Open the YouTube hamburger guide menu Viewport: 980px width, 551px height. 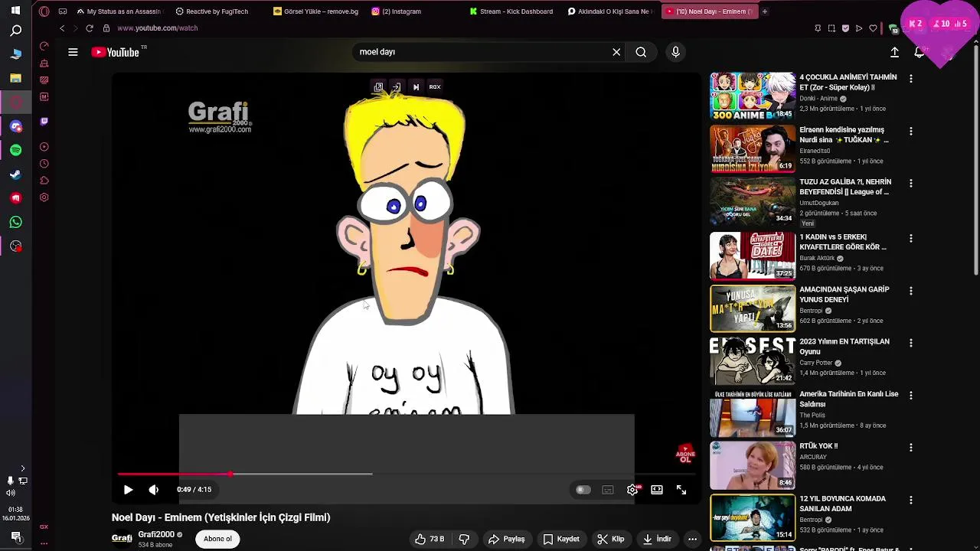73,52
